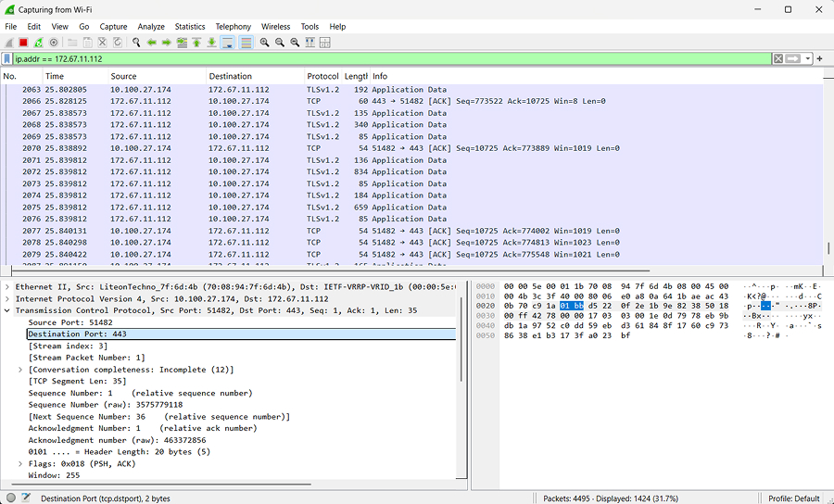This screenshot has height=504, width=834.
Task: Open capture file properties status icon
Action: (26, 498)
